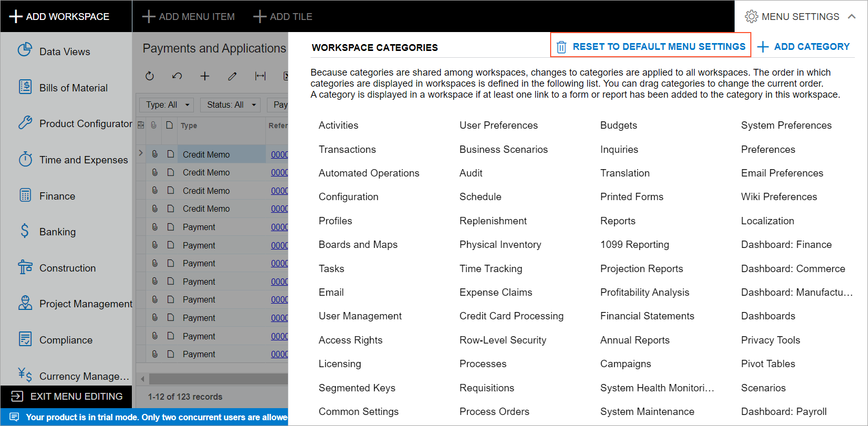Collapse the Menu Settings panel
This screenshot has width=868, height=426.
(x=852, y=17)
